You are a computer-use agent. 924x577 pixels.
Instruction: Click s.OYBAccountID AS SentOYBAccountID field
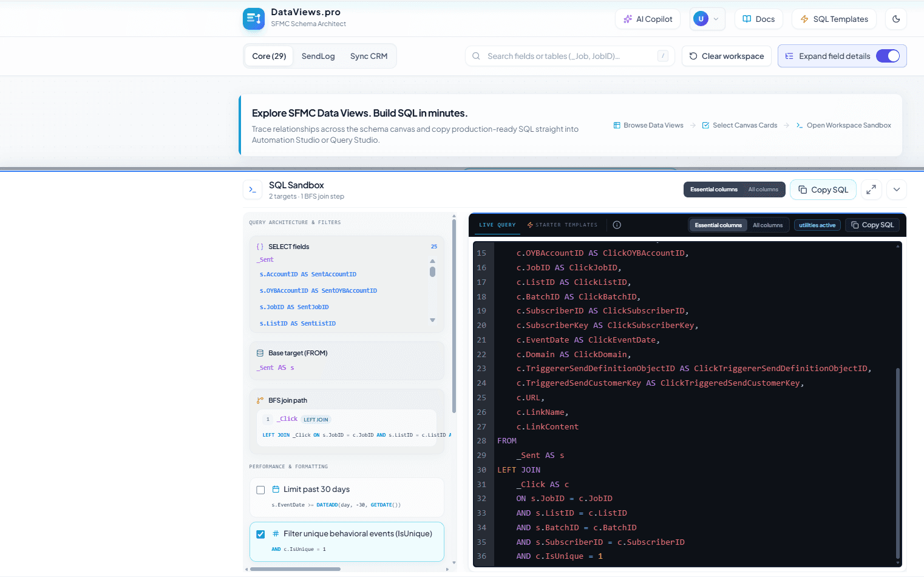pos(318,291)
